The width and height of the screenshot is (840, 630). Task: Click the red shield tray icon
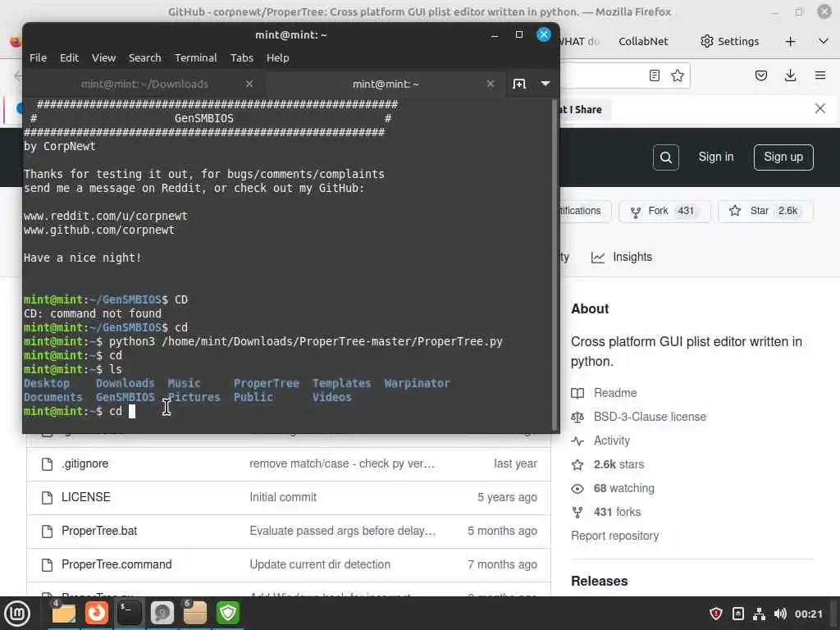click(x=715, y=614)
